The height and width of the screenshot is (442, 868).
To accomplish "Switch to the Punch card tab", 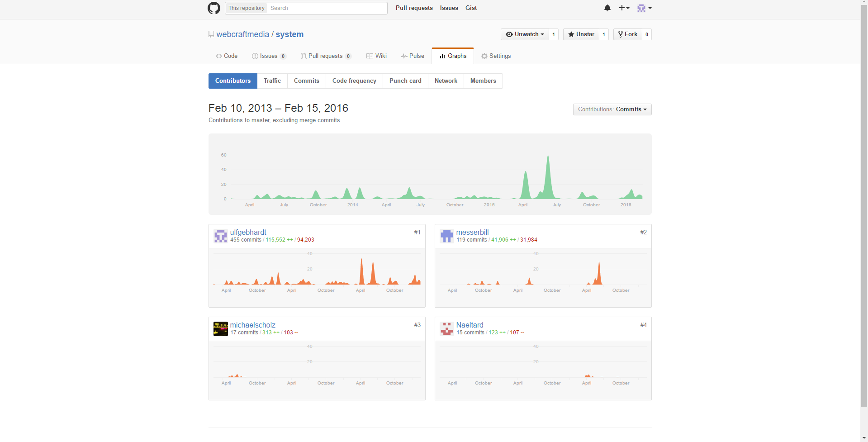I will [x=405, y=81].
